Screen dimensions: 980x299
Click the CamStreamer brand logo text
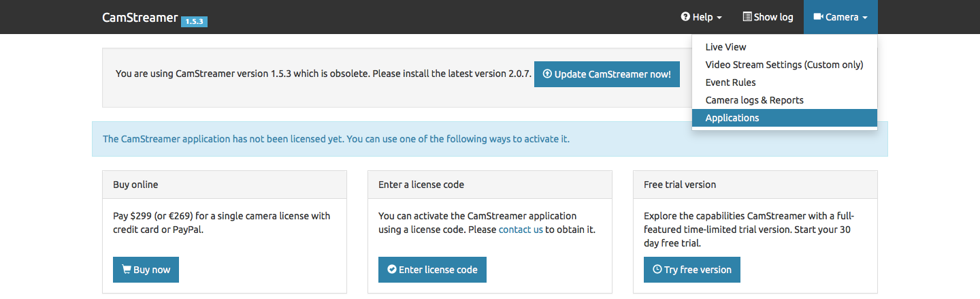coord(140,17)
